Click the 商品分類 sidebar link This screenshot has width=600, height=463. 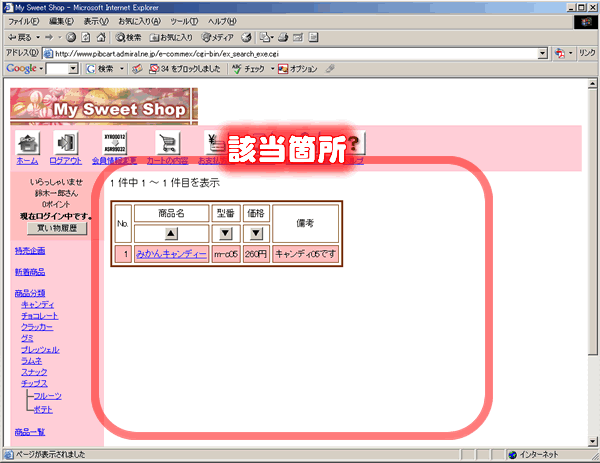coord(30,293)
